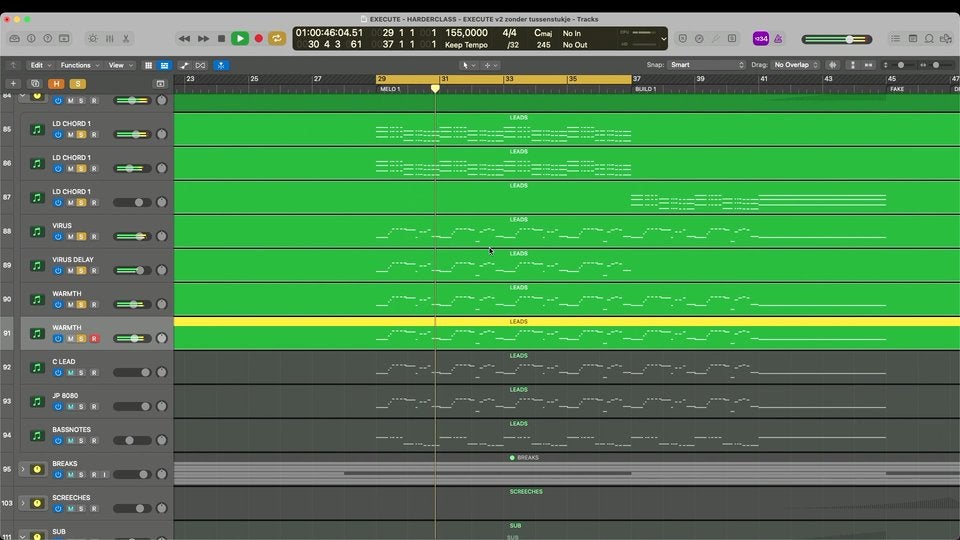Image resolution: width=960 pixels, height=540 pixels.
Task: Toggle the yellow Cycle mode button
Action: (276, 38)
